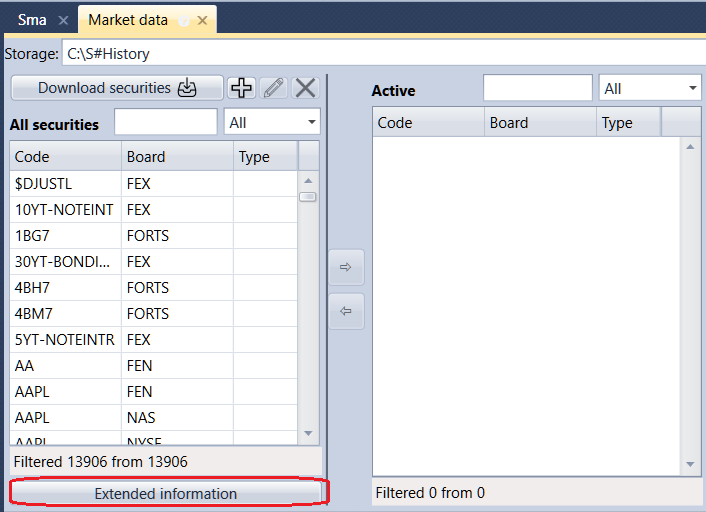The width and height of the screenshot is (706, 512).
Task: Select the AAPL row with board NAS
Action: [x=154, y=417]
